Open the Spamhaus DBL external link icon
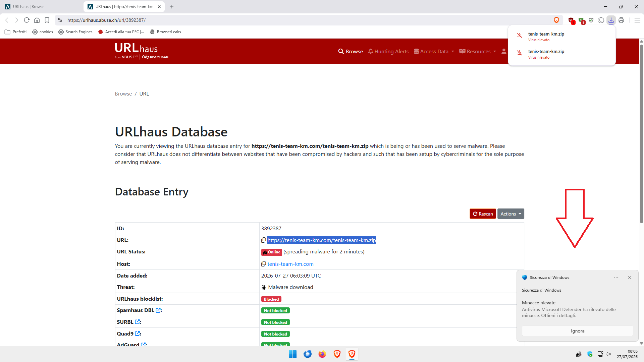Image resolution: width=644 pixels, height=362 pixels. click(x=158, y=310)
